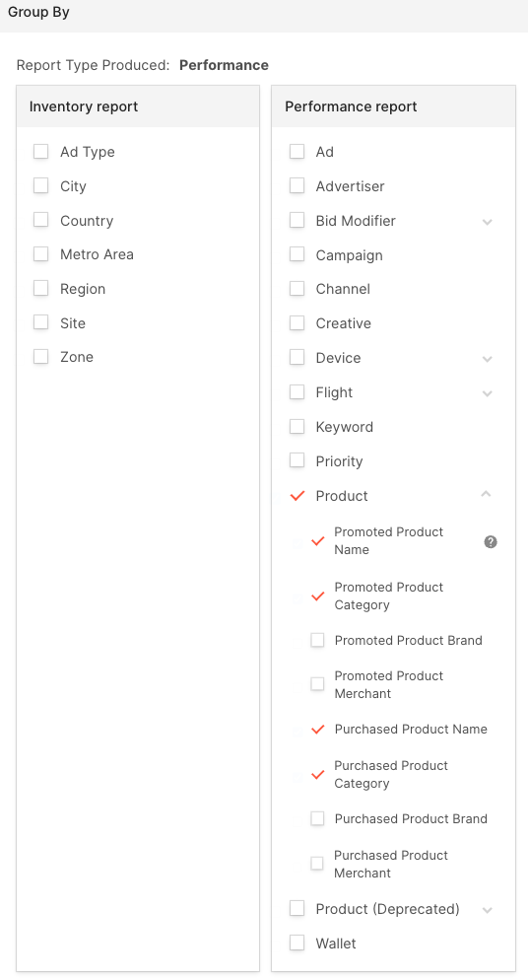Check the Keyword checkbox
This screenshot has height=980, width=528.
[x=297, y=426]
